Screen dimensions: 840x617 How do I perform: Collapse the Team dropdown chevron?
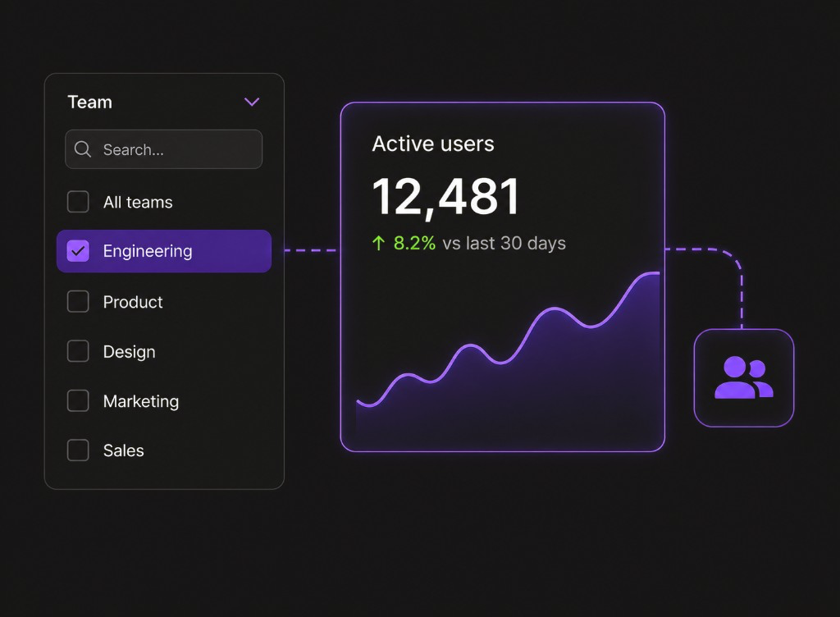tap(252, 102)
